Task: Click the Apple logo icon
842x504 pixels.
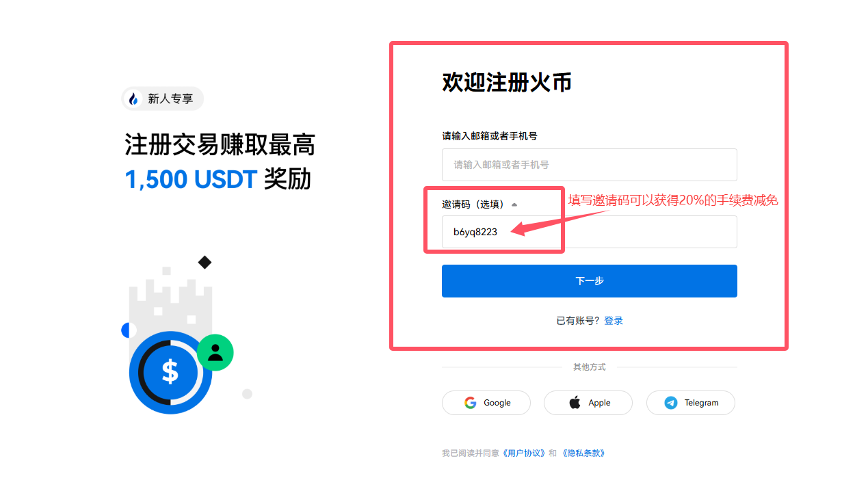Action: coord(575,403)
